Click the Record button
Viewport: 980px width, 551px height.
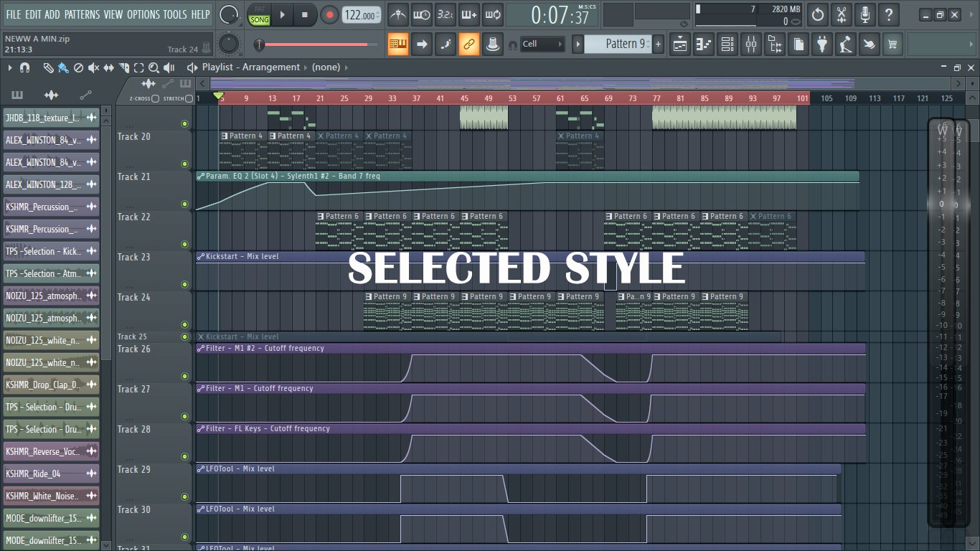[x=329, y=14]
